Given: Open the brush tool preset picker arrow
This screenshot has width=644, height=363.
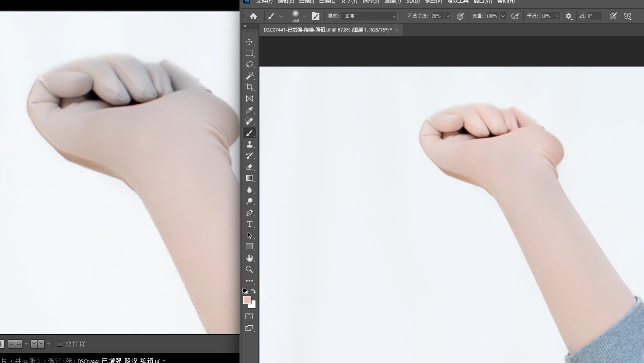Looking at the screenshot, I should click(280, 17).
